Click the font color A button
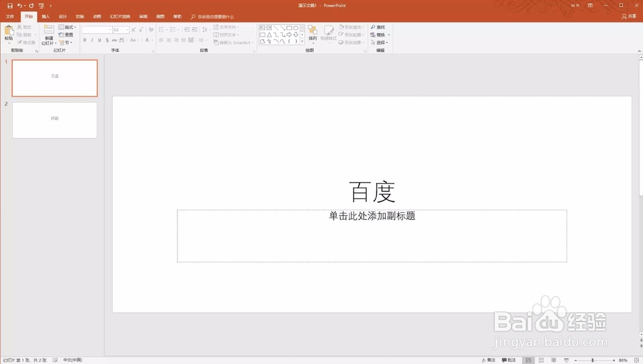 147,40
